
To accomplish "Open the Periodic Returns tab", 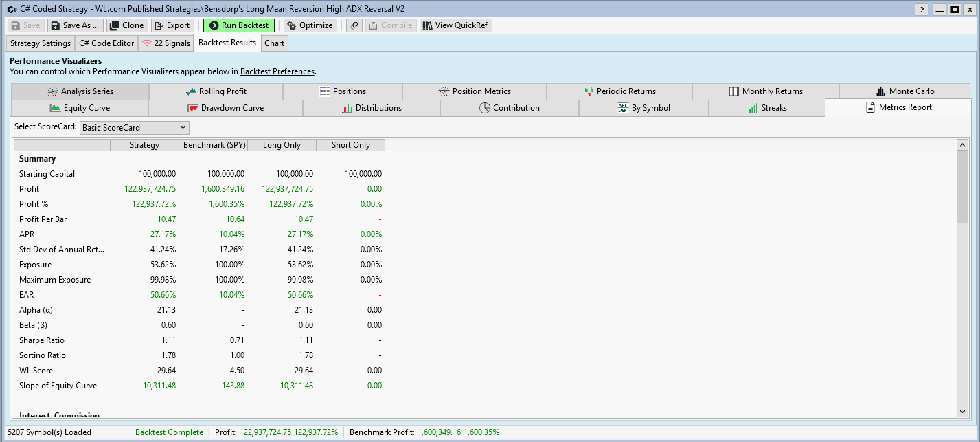I will coord(619,91).
